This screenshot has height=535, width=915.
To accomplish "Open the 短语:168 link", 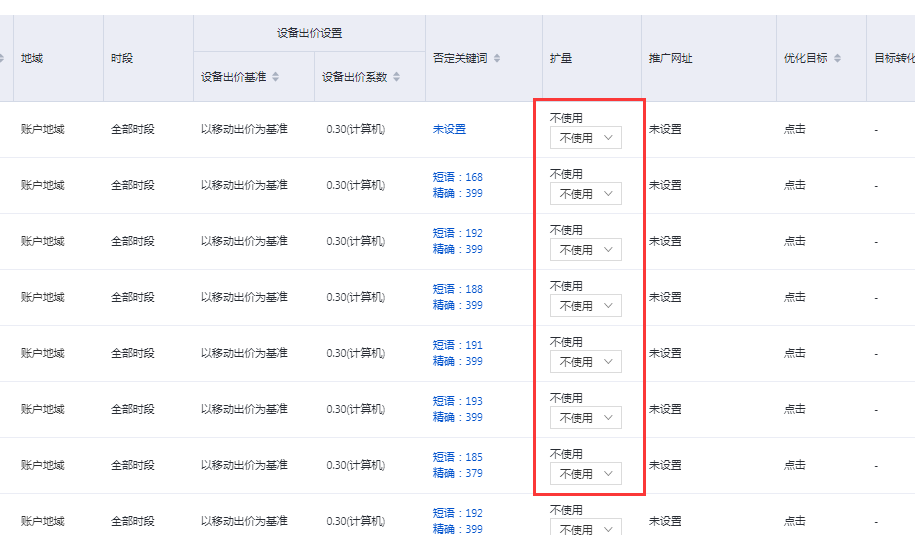I will tap(458, 177).
